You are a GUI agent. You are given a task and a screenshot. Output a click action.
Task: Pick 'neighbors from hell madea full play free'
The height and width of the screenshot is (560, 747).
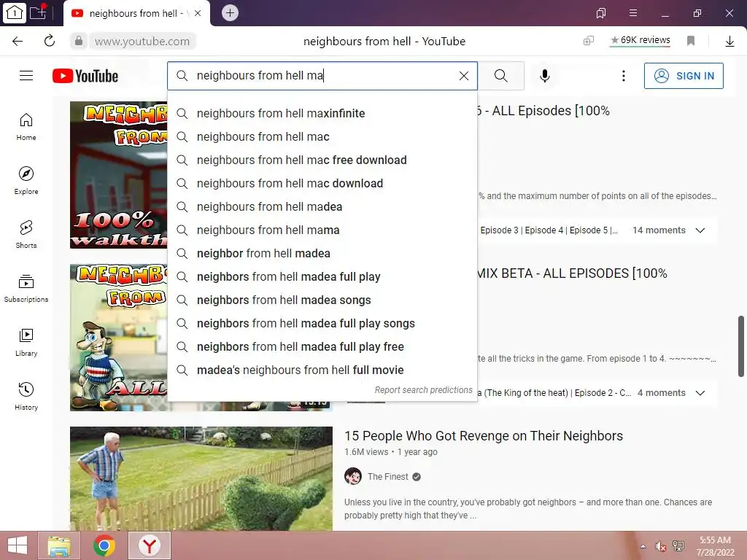[322, 346]
